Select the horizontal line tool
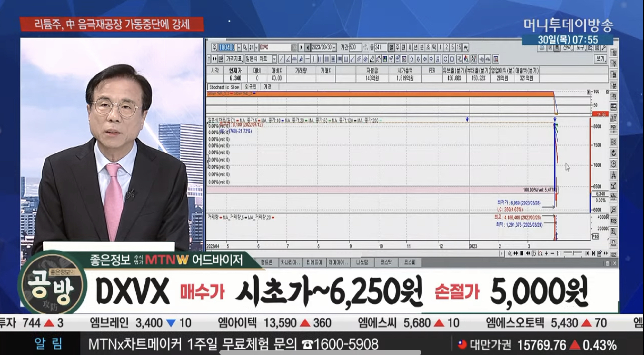The height and width of the screenshot is (355, 644). [307, 59]
